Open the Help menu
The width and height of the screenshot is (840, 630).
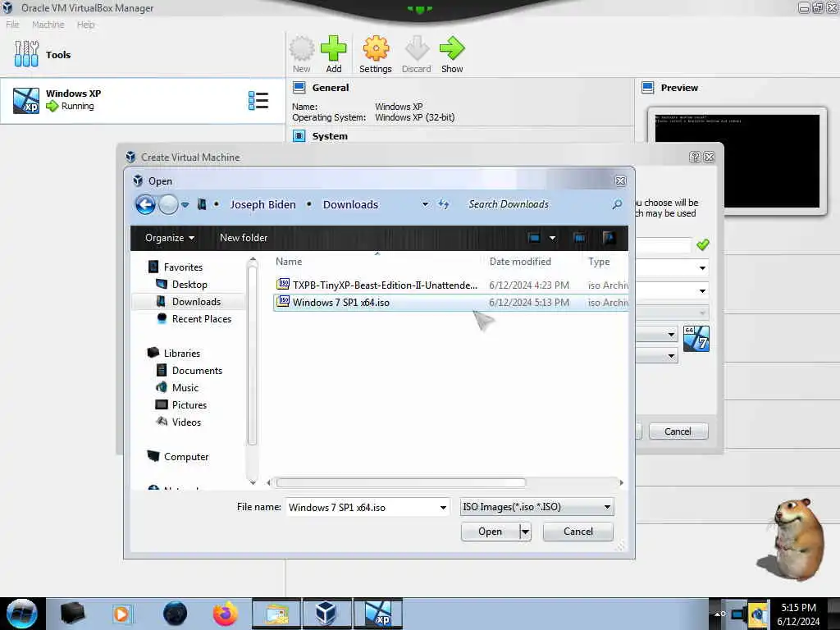[85, 25]
